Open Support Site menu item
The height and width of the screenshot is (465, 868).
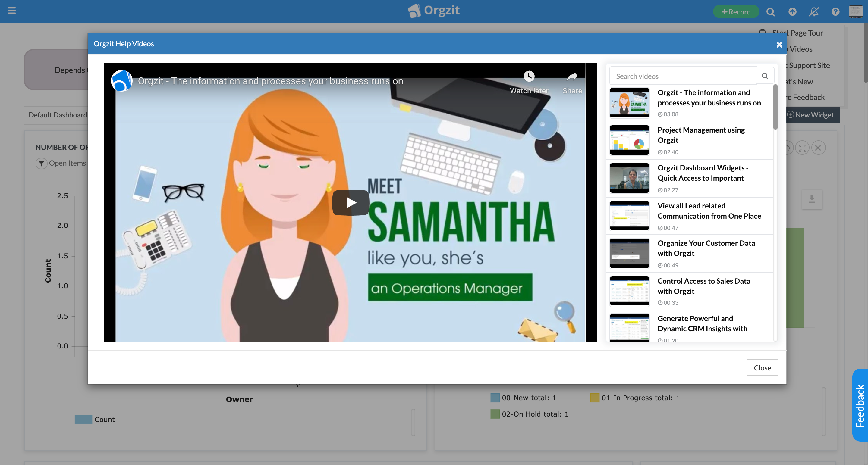(809, 65)
